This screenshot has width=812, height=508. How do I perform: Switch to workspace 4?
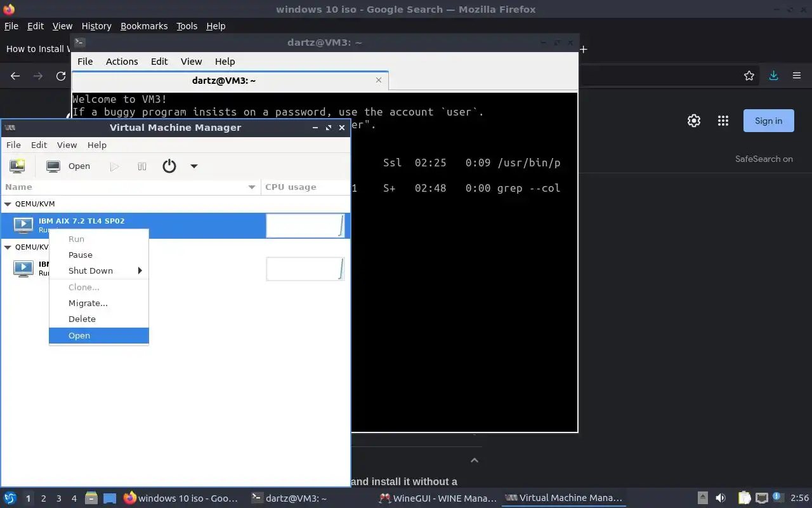click(74, 498)
